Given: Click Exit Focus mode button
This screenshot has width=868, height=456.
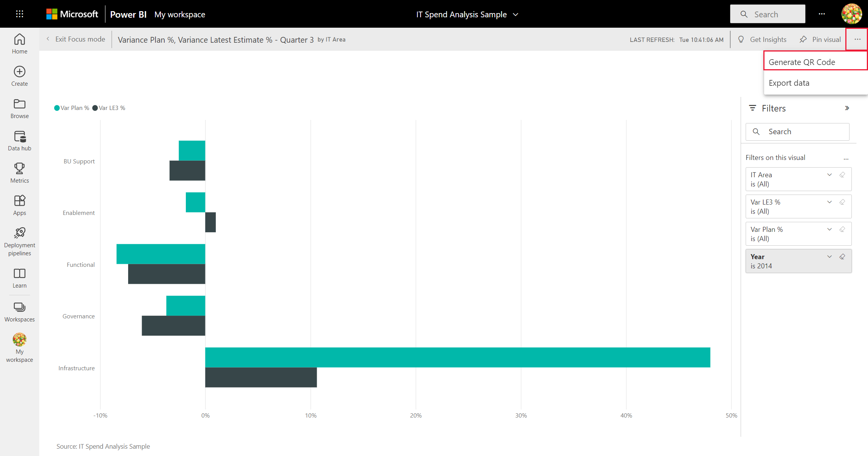Looking at the screenshot, I should [74, 39].
